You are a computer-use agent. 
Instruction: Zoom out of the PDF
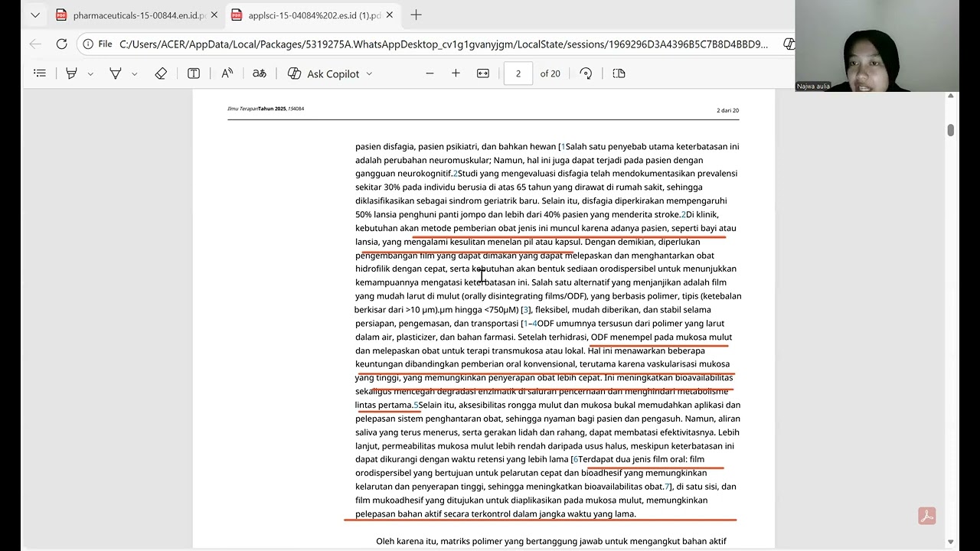point(430,73)
